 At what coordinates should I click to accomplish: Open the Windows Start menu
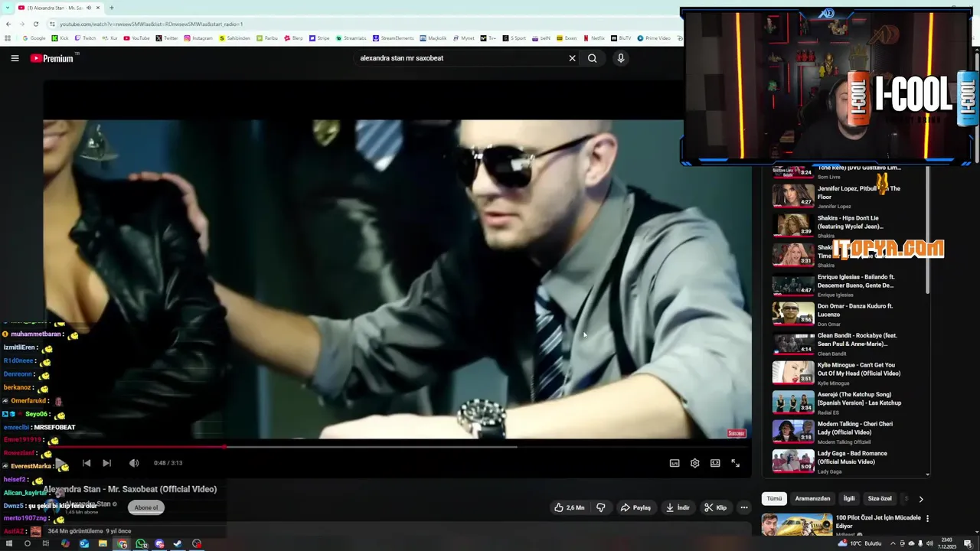pos(8,544)
